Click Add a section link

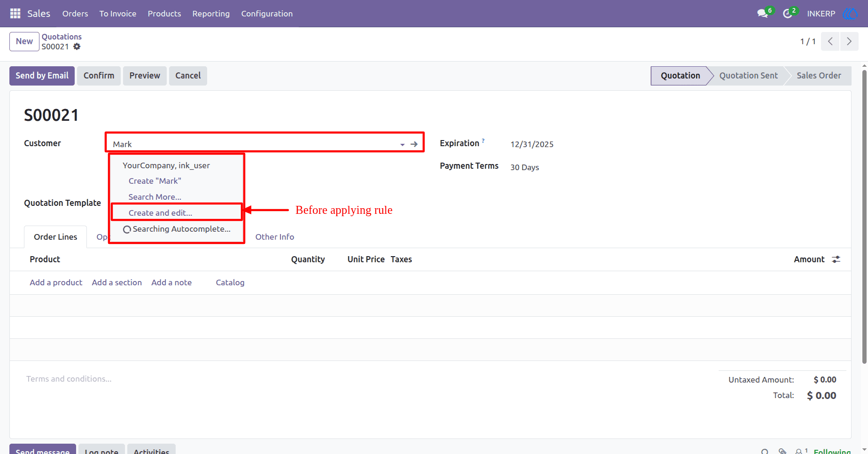click(x=117, y=282)
